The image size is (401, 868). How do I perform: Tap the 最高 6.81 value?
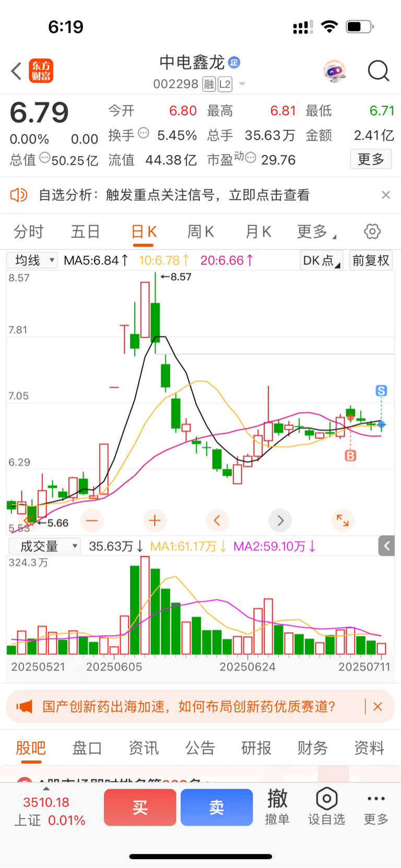click(x=283, y=111)
